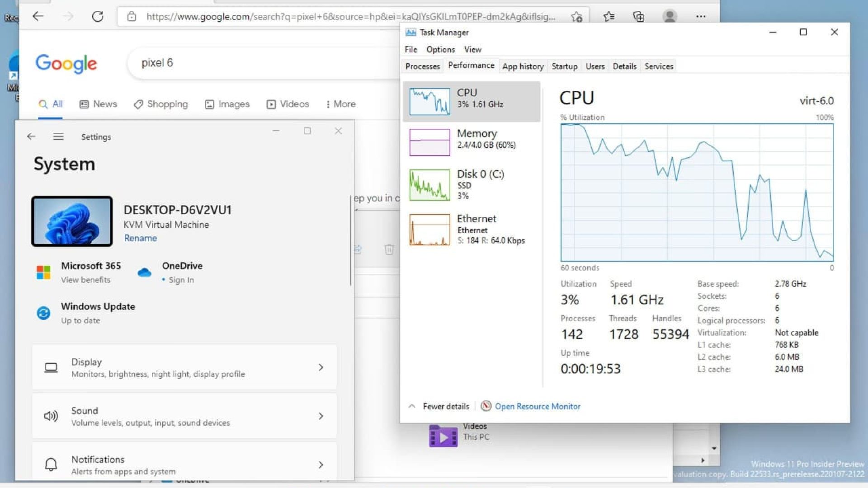Expand the Google More options
This screenshot has width=868, height=488.
340,104
